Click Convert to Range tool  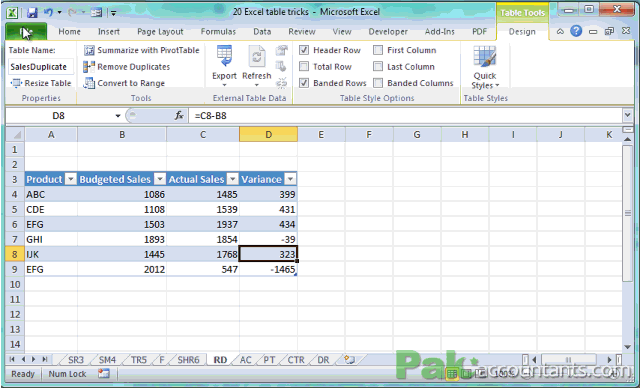pos(124,83)
